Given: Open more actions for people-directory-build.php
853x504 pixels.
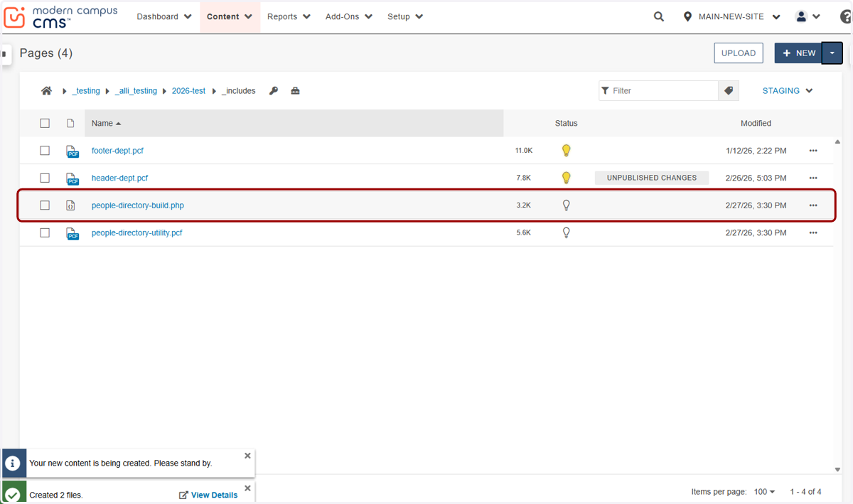Looking at the screenshot, I should [x=813, y=205].
